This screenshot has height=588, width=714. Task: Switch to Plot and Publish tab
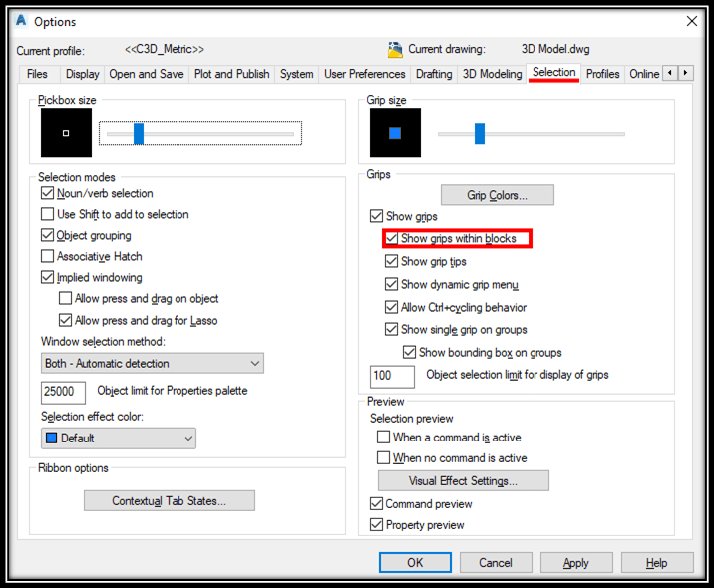tap(231, 74)
